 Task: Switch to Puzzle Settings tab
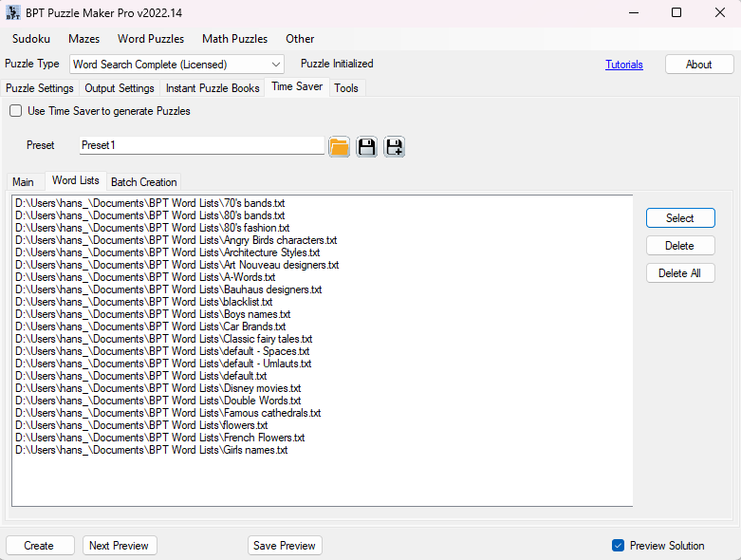(40, 88)
